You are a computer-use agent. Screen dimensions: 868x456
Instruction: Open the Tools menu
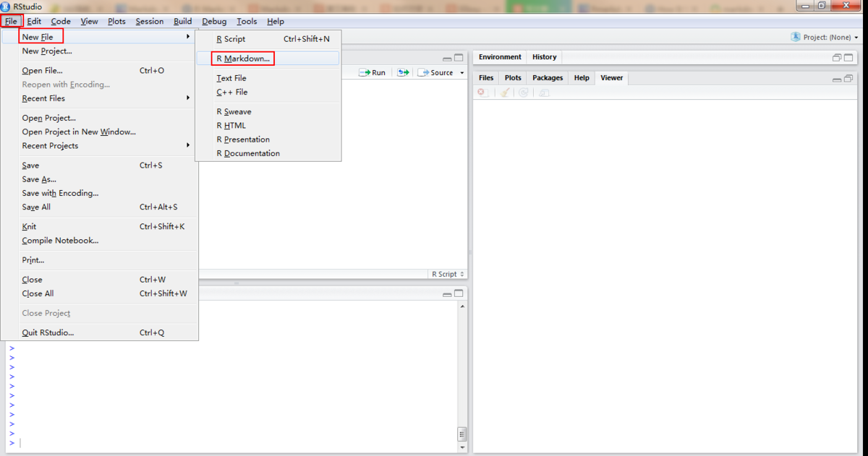[247, 21]
